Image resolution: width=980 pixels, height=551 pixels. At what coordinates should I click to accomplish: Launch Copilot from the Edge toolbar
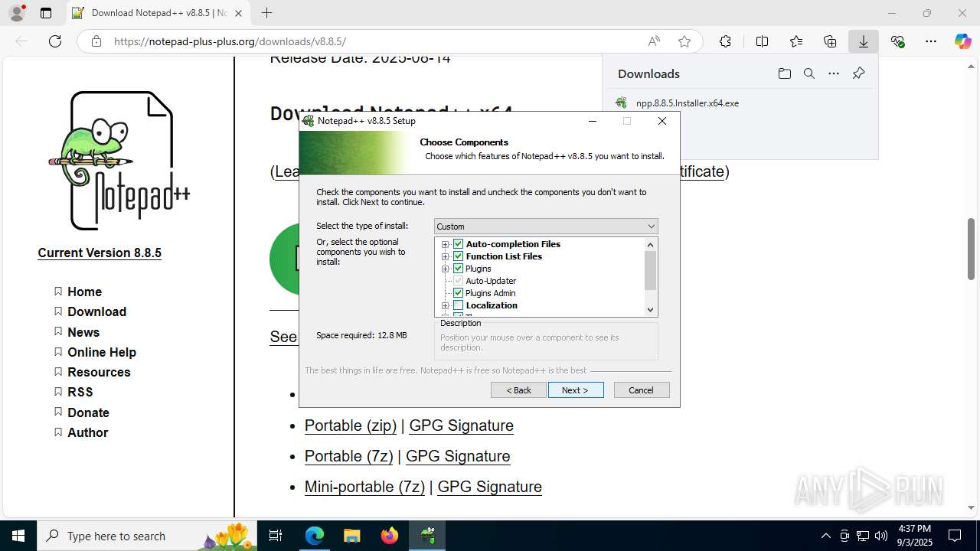[962, 41]
